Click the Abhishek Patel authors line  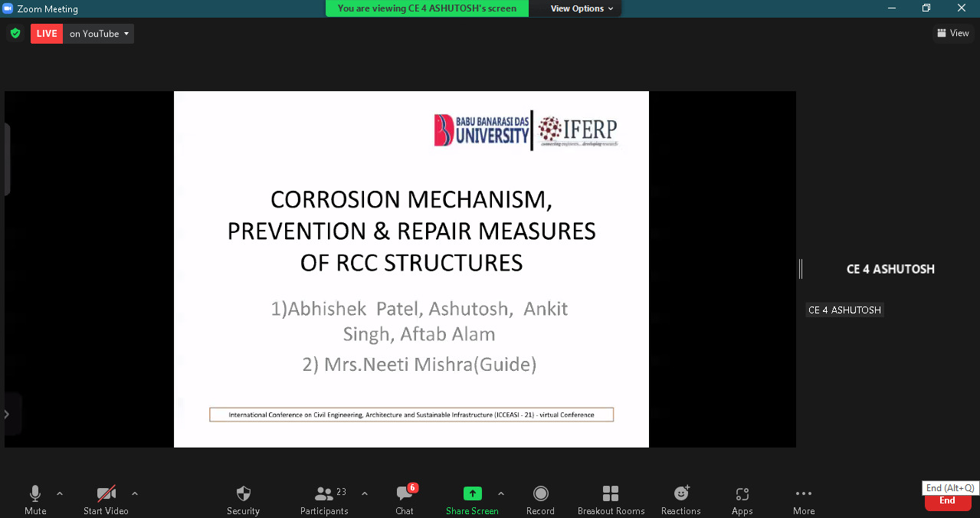[x=419, y=321]
